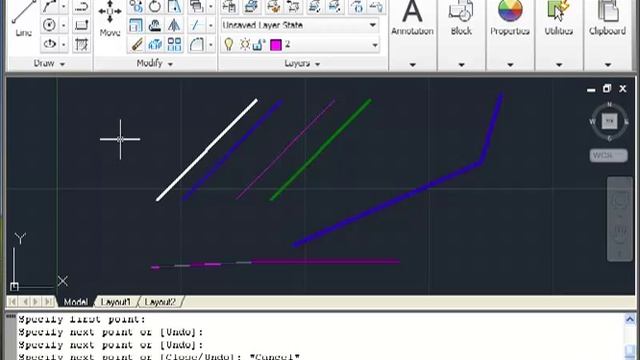Image resolution: width=640 pixels, height=360 pixels.
Task: Choose the Erase tool
Action: coord(136,44)
